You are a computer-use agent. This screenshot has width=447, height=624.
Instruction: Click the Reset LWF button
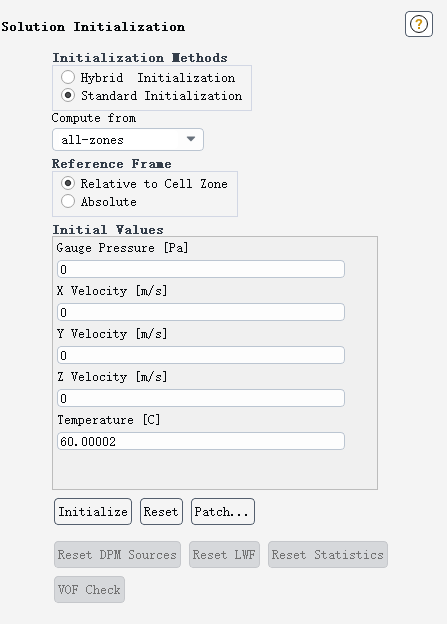[x=224, y=554]
